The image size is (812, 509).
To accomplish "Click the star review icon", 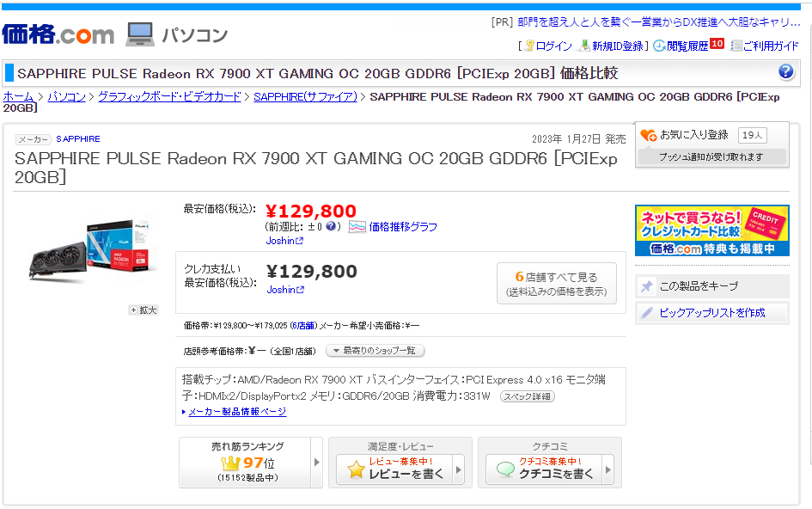I will point(357,469).
